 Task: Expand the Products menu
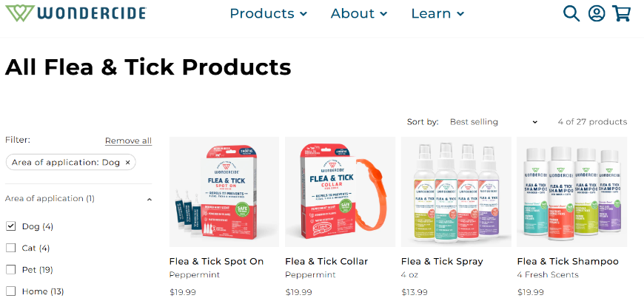point(268,13)
